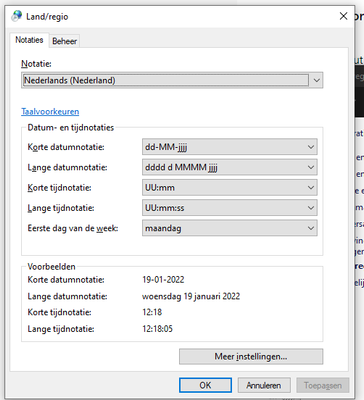Click the Land/regio globe icon in title bar

tap(16, 16)
